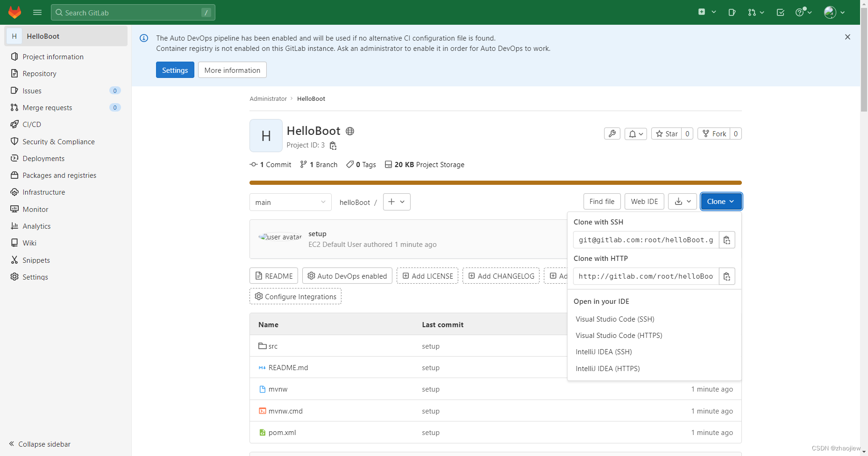Click the blue Settings button in banner
The width and height of the screenshot is (868, 456).
(175, 70)
